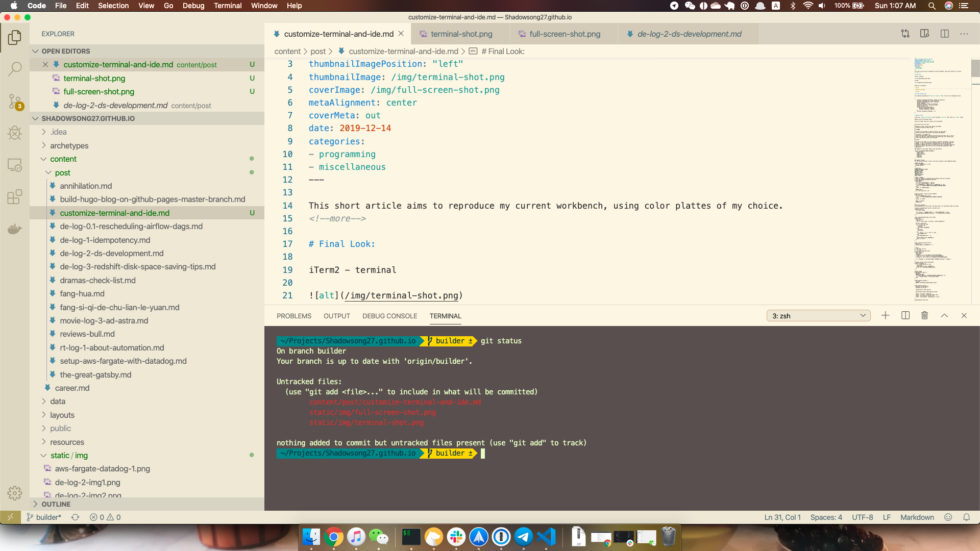Open the Debug view bug icon

[x=15, y=133]
